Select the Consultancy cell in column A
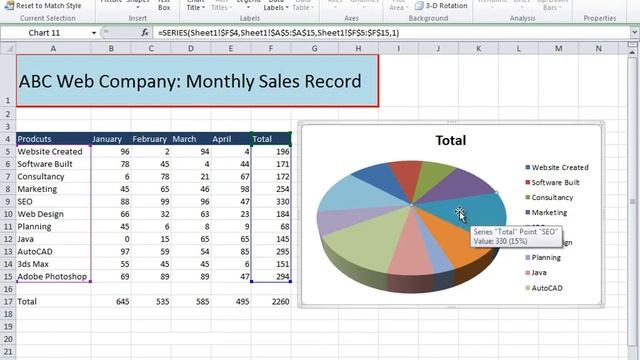Image resolution: width=640 pixels, height=360 pixels. pyautogui.click(x=53, y=177)
